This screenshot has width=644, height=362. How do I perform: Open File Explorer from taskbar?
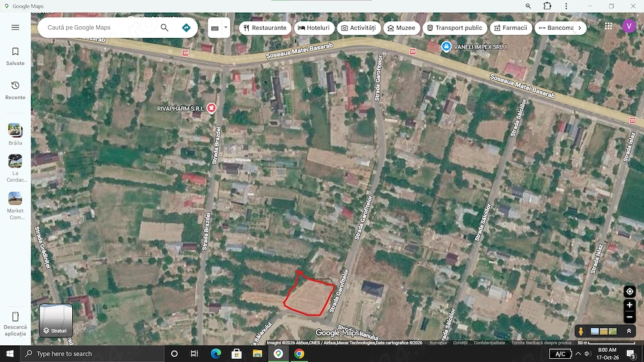tap(257, 354)
